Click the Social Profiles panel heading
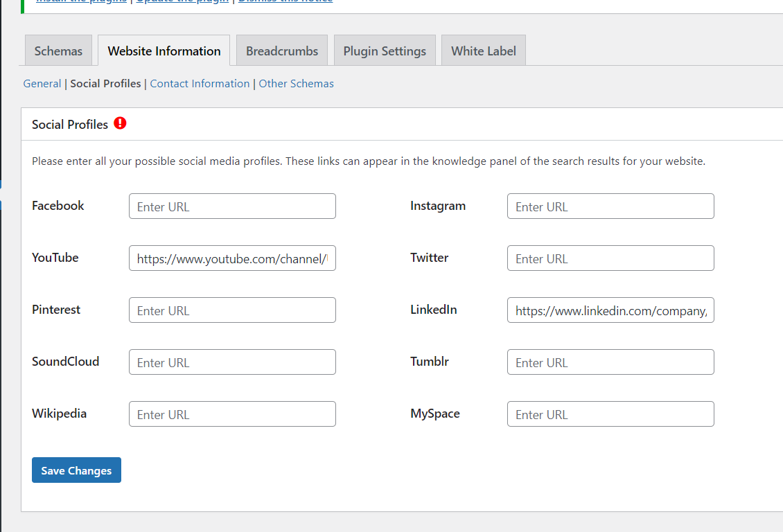 pos(70,124)
